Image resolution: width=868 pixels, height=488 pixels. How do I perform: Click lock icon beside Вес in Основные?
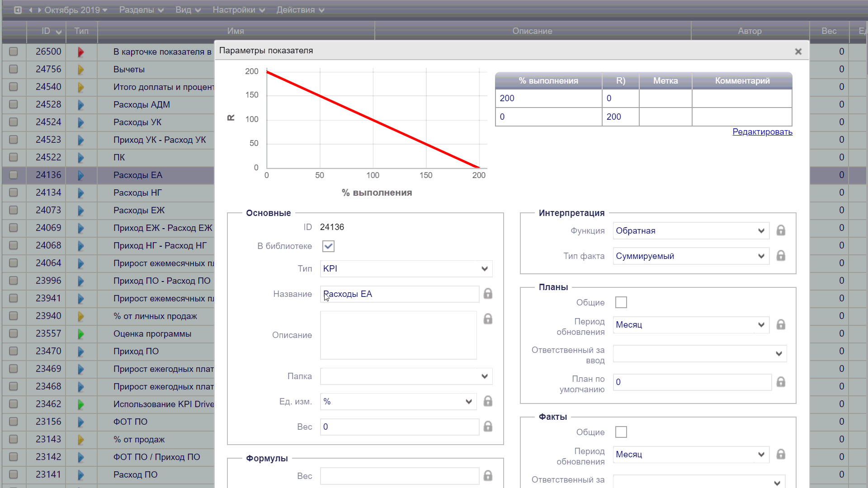[x=488, y=427]
